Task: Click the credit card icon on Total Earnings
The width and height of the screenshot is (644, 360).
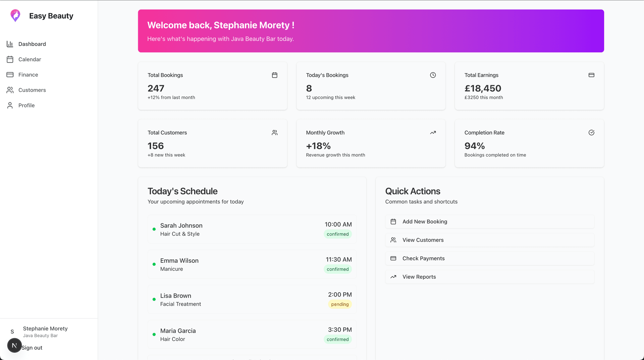Action: click(x=591, y=75)
